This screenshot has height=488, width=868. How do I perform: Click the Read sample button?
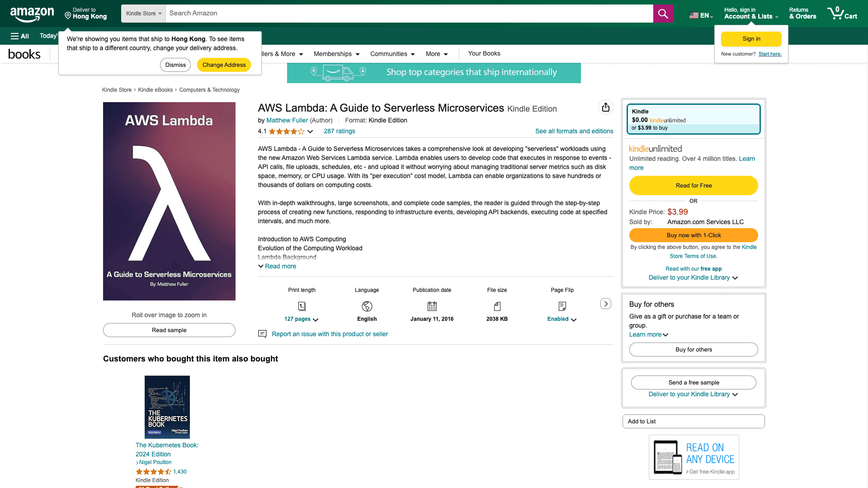click(169, 330)
